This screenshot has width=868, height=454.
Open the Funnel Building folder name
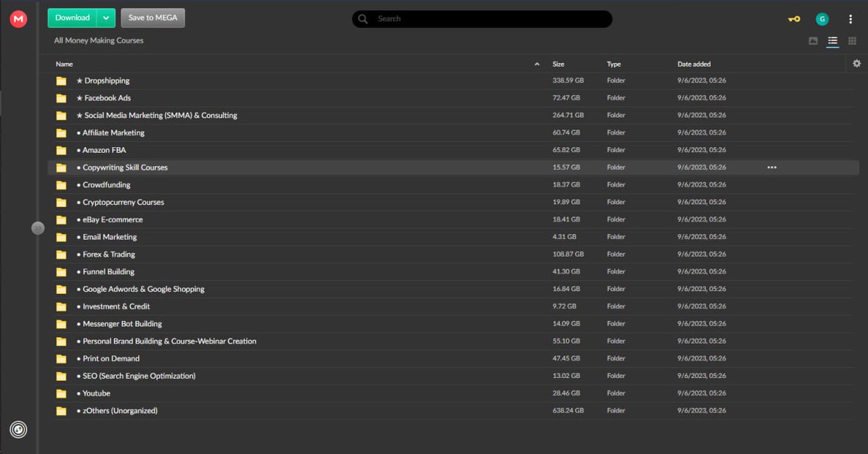click(106, 272)
